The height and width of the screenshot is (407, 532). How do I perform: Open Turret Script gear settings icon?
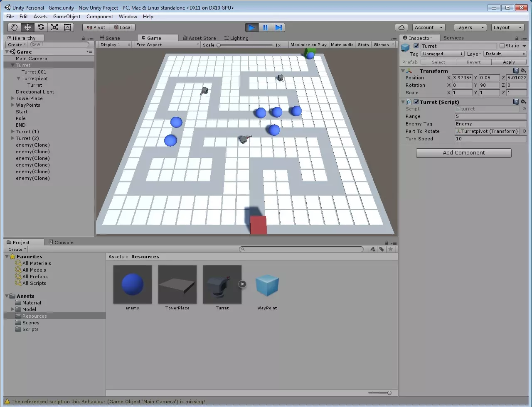(x=523, y=102)
